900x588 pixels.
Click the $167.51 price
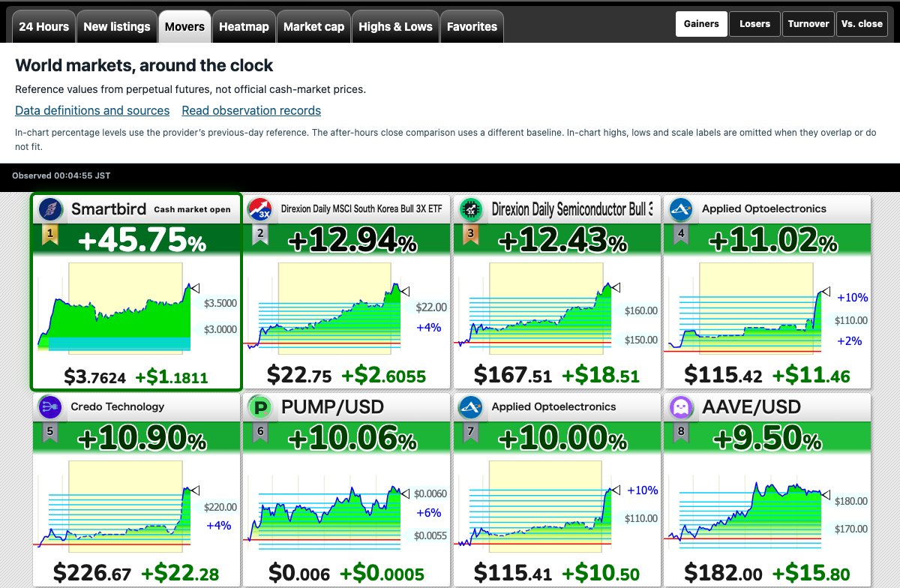click(x=513, y=374)
